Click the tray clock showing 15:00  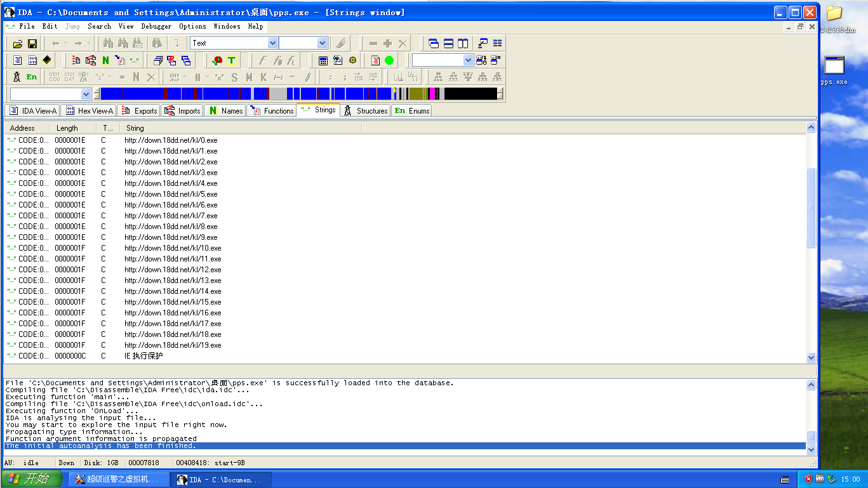(x=850, y=479)
